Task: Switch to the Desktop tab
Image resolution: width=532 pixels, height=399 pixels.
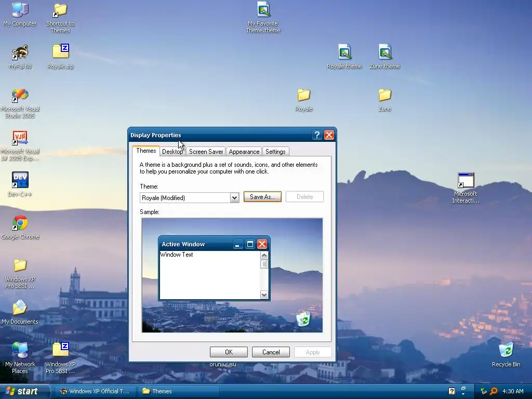Action: click(x=172, y=152)
